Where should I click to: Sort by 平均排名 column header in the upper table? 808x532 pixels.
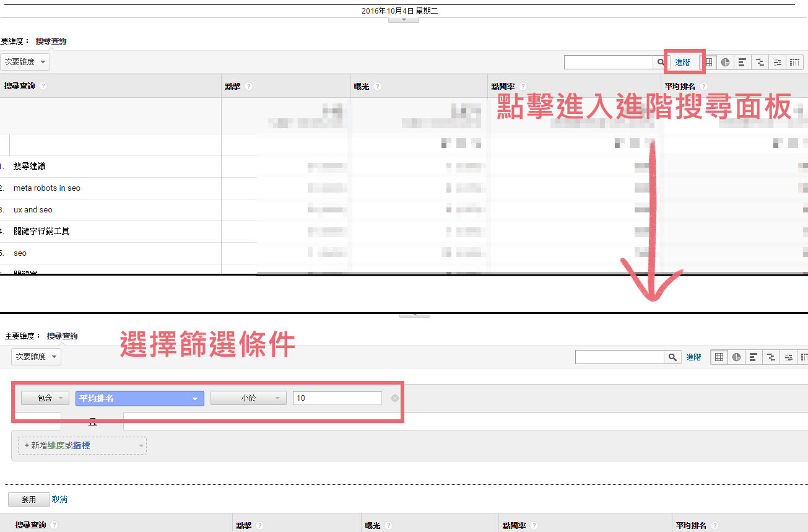coord(680,87)
